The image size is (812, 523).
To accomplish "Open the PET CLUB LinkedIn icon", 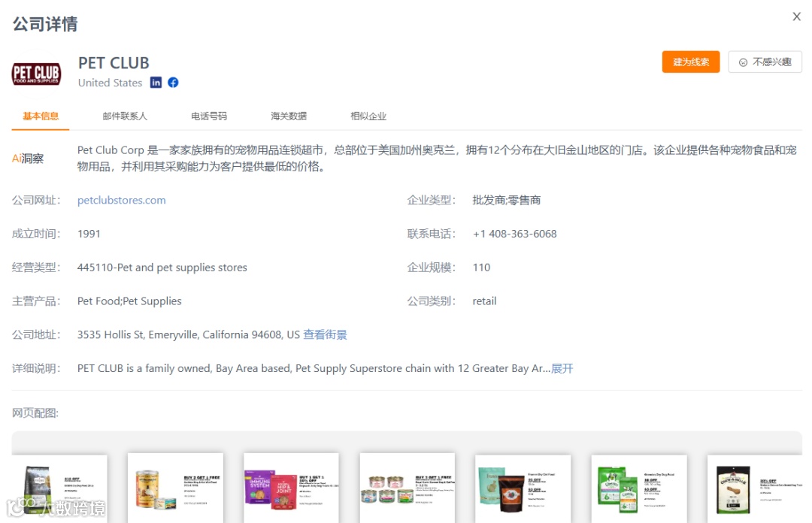I will click(156, 83).
